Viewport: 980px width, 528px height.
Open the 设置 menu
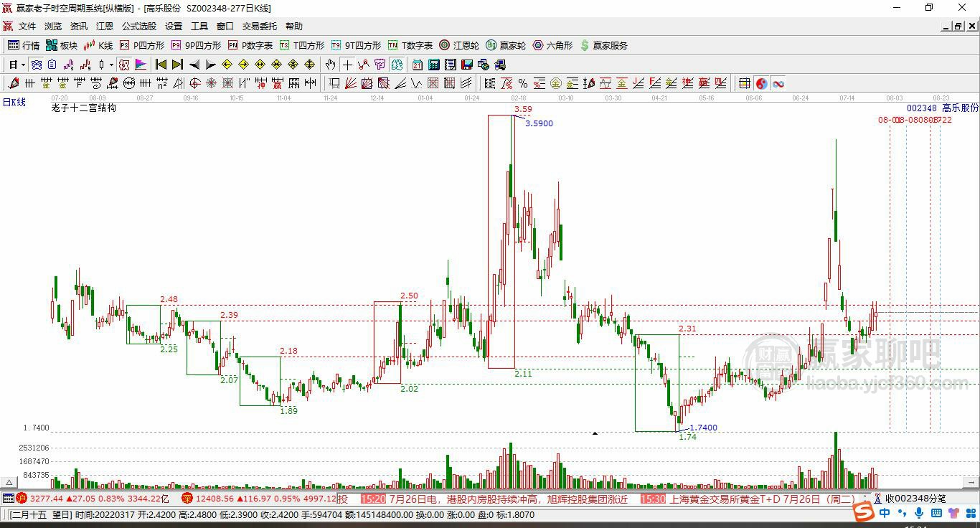[174, 27]
